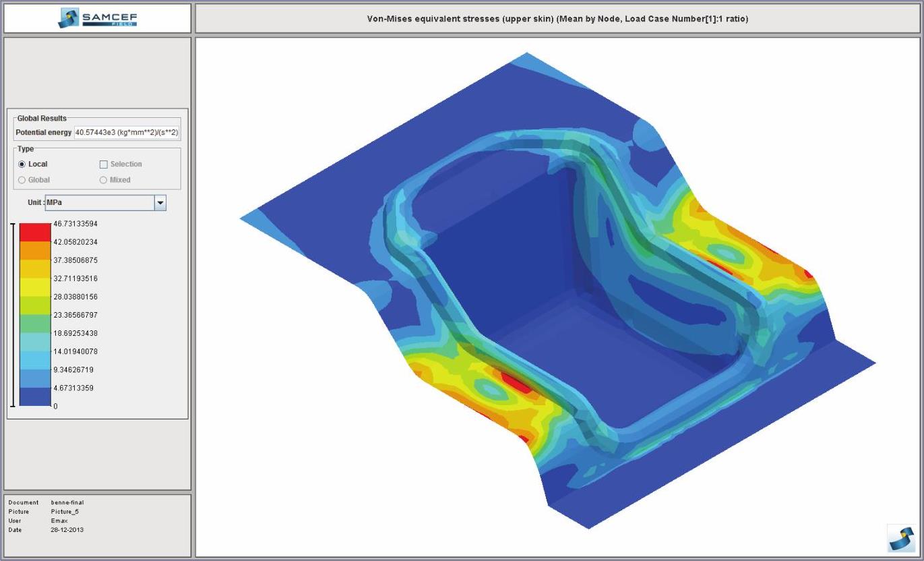
Task: Click the MPa unit combo box field
Action: (x=99, y=203)
